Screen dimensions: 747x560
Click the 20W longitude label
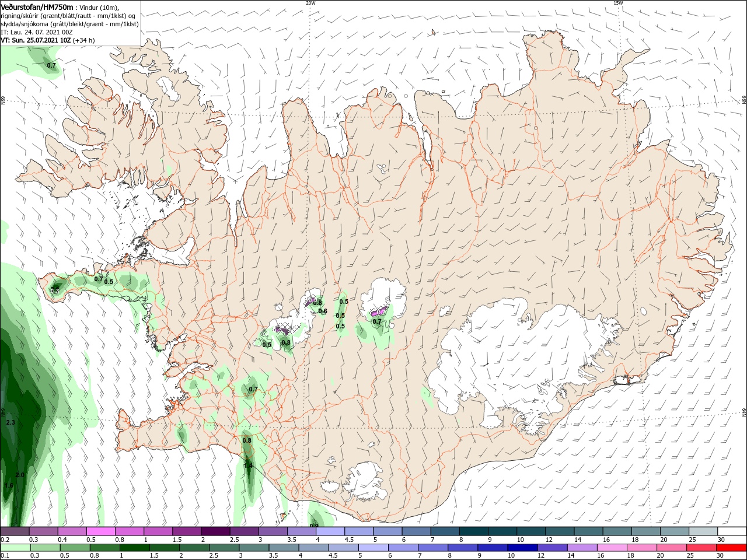click(310, 3)
